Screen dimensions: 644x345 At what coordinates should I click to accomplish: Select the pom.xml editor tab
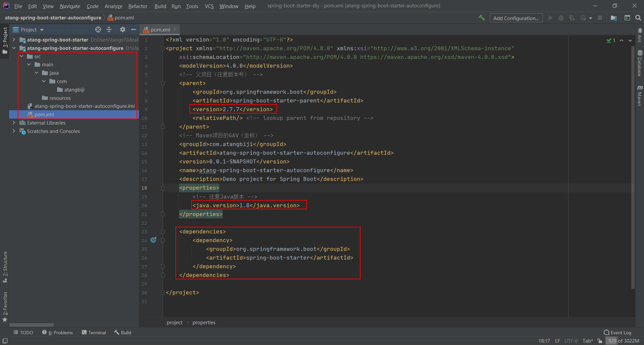(159, 29)
